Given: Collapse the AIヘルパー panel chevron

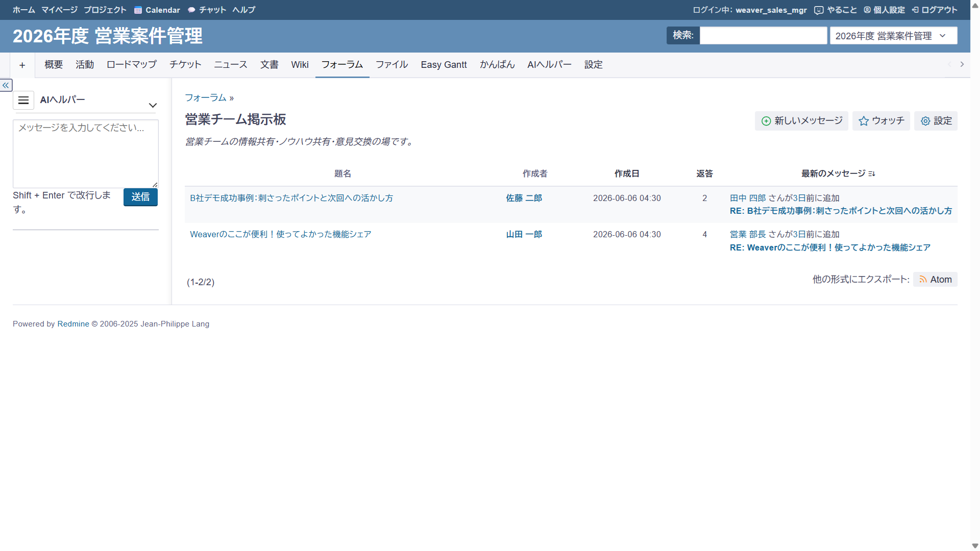Looking at the screenshot, I should point(153,105).
